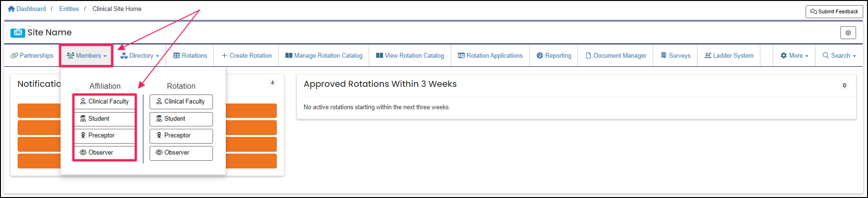Click the Directory org-chart icon

click(x=124, y=55)
